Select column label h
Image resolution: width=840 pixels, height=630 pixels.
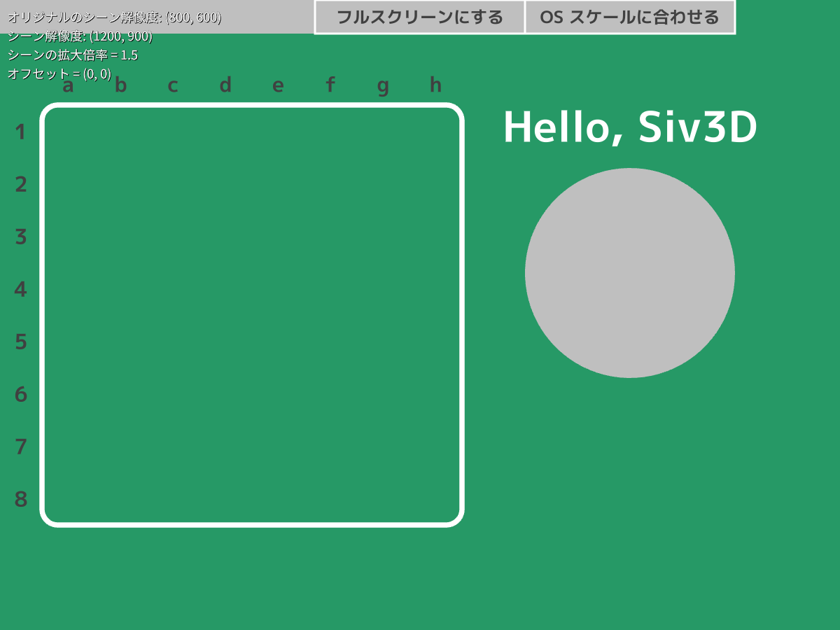coord(435,85)
